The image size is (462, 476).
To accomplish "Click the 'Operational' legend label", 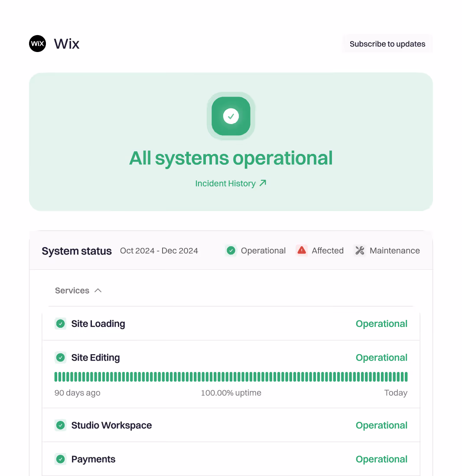I will pyautogui.click(x=263, y=251).
